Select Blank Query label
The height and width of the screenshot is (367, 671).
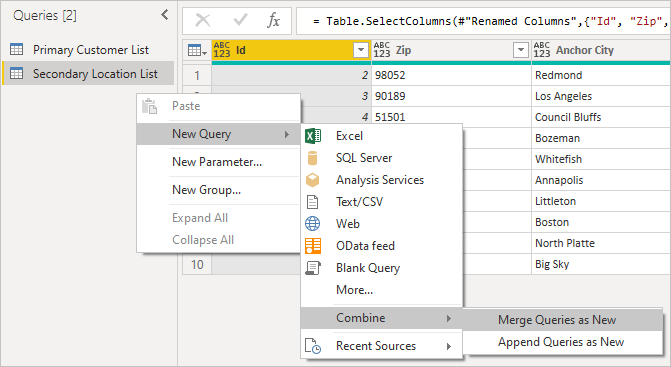pos(368,268)
